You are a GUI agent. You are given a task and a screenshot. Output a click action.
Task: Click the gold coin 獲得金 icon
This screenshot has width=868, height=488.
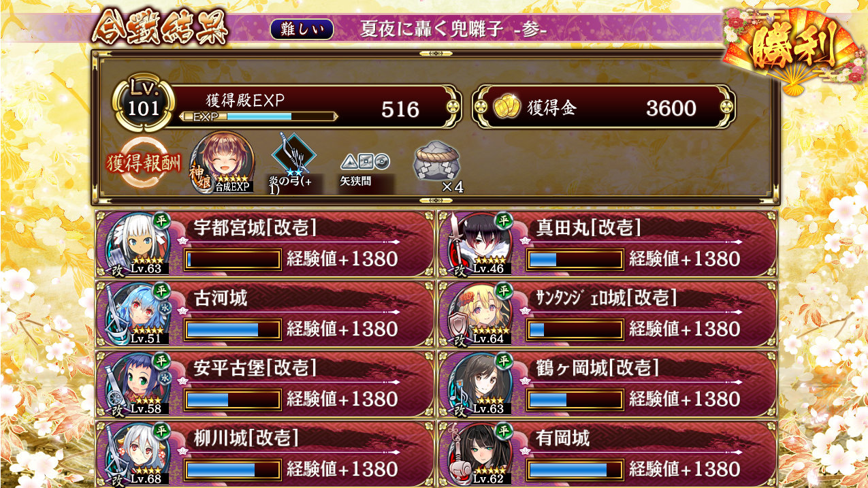coord(506,108)
